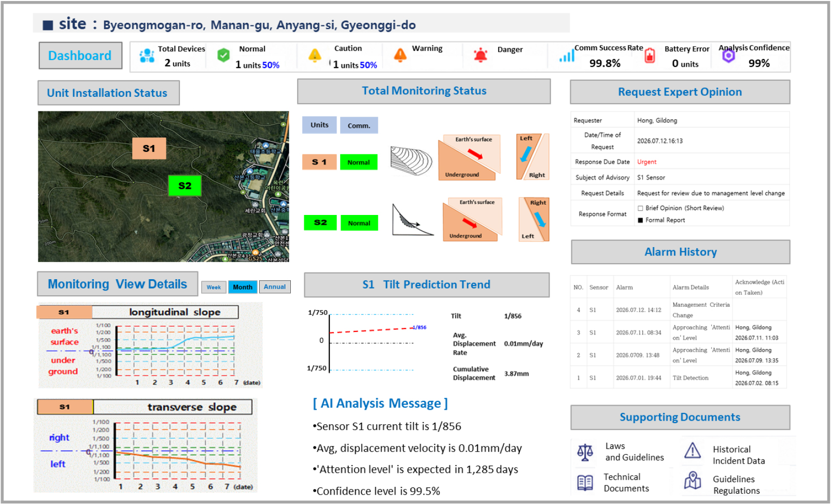Click the green S2 marker on the map

click(185, 185)
